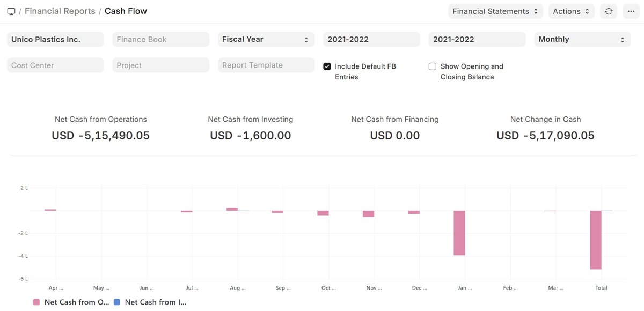This screenshot has width=644, height=311.
Task: Select the ending 2021-2022 fiscal year filter
Action: (x=477, y=39)
